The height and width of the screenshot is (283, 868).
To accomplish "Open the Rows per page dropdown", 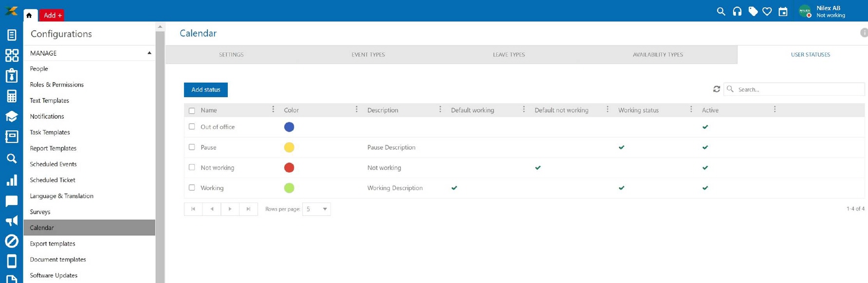I will [x=316, y=209].
